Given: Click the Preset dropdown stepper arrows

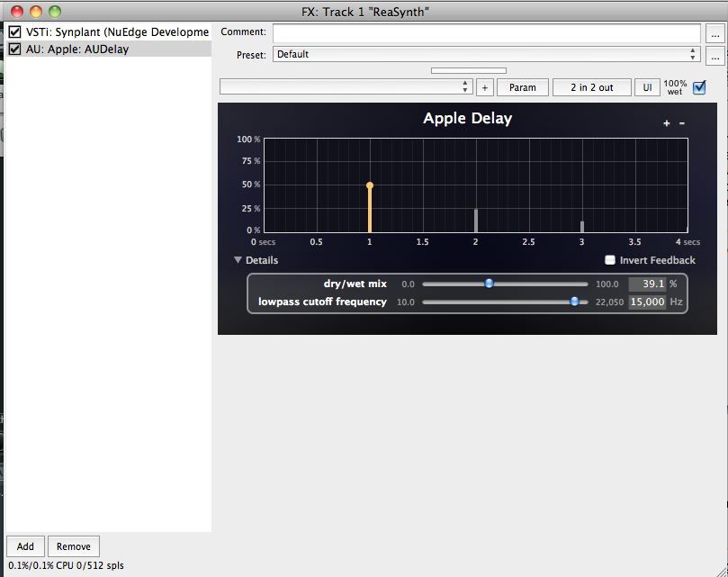Looking at the screenshot, I should point(692,54).
